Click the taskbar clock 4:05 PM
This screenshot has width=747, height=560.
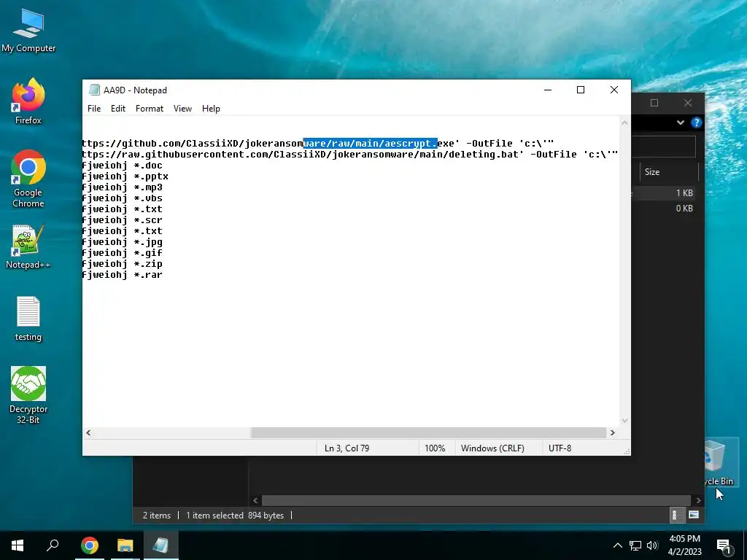[x=684, y=545]
